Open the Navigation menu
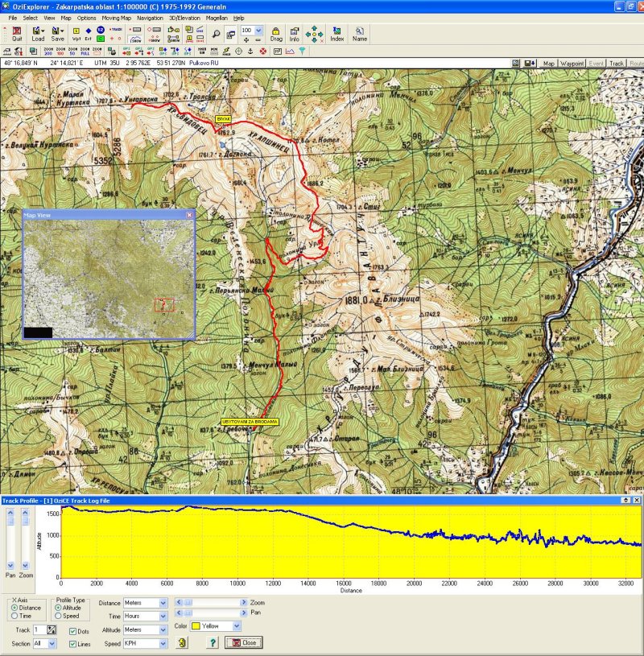The image size is (644, 656). (x=149, y=17)
